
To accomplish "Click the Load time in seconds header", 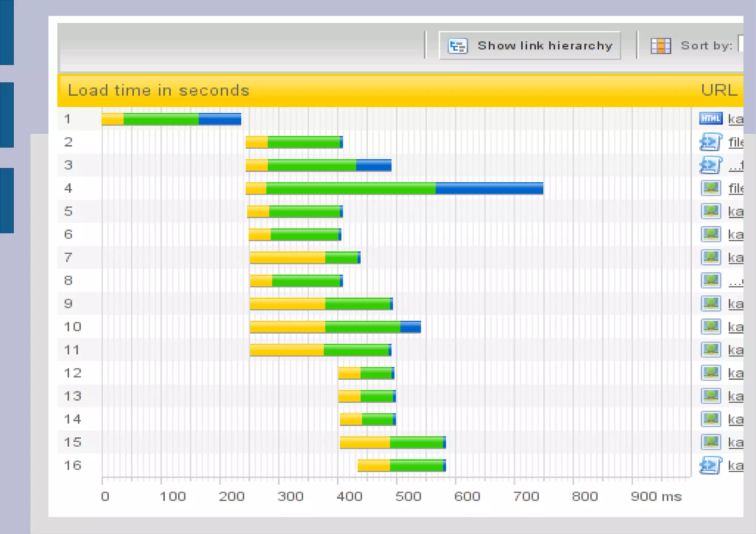I will click(x=159, y=90).
